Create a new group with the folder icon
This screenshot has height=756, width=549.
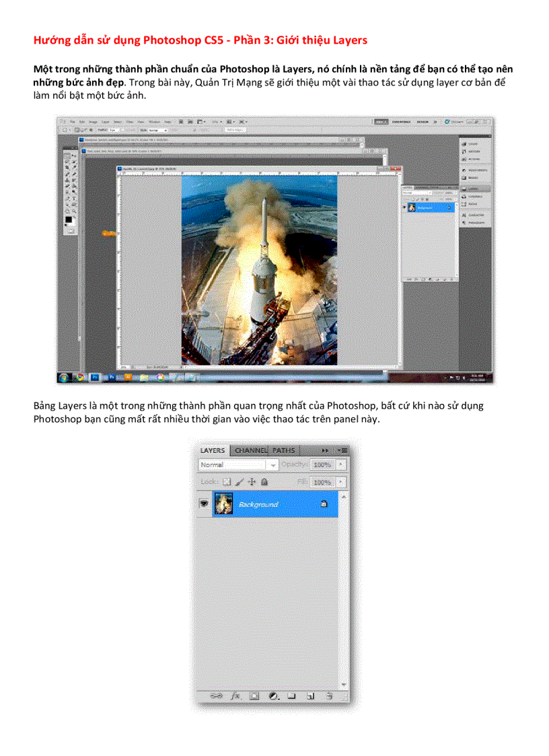click(x=293, y=695)
